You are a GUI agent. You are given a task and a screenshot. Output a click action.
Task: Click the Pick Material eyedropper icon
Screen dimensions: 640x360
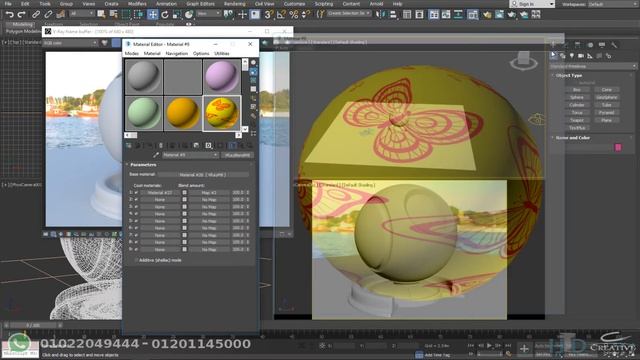(x=156, y=155)
